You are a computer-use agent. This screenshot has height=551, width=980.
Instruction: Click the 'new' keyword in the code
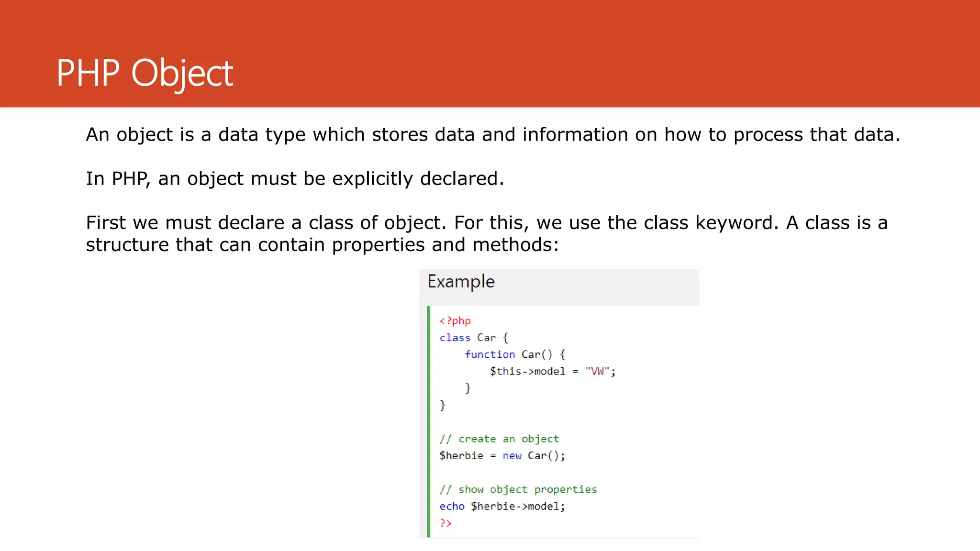pyautogui.click(x=512, y=456)
